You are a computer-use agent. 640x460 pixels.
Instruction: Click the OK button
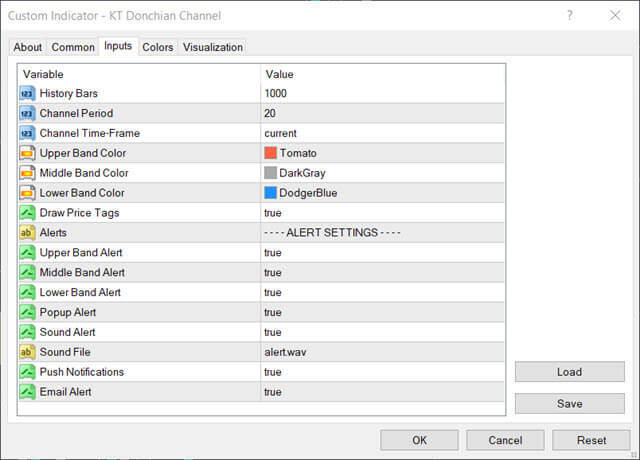(419, 440)
